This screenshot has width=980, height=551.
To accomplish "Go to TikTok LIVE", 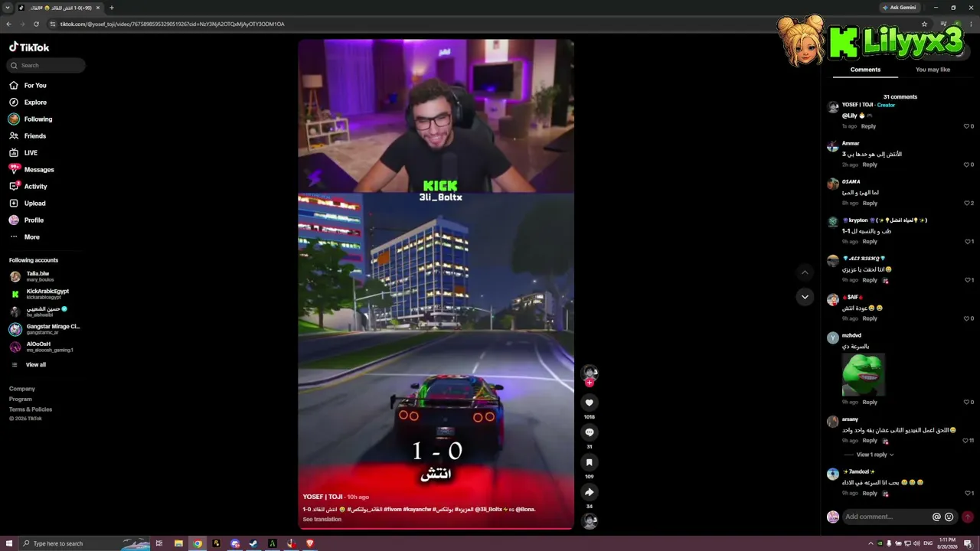I will [23, 153].
